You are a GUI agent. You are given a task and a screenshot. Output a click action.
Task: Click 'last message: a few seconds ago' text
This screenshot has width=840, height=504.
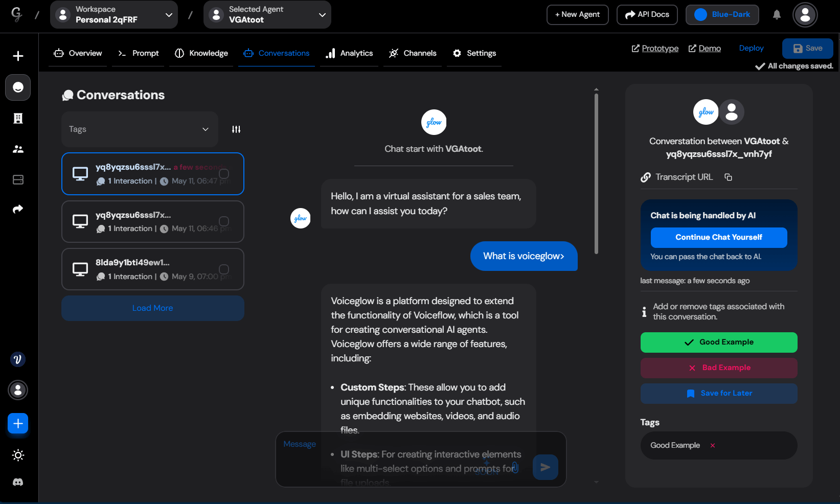(x=695, y=281)
